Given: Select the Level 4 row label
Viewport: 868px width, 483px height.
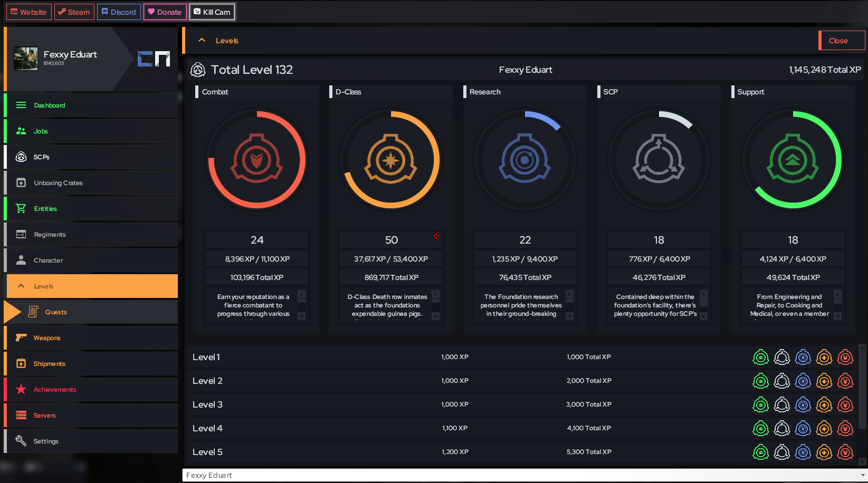Looking at the screenshot, I should click(x=207, y=428).
